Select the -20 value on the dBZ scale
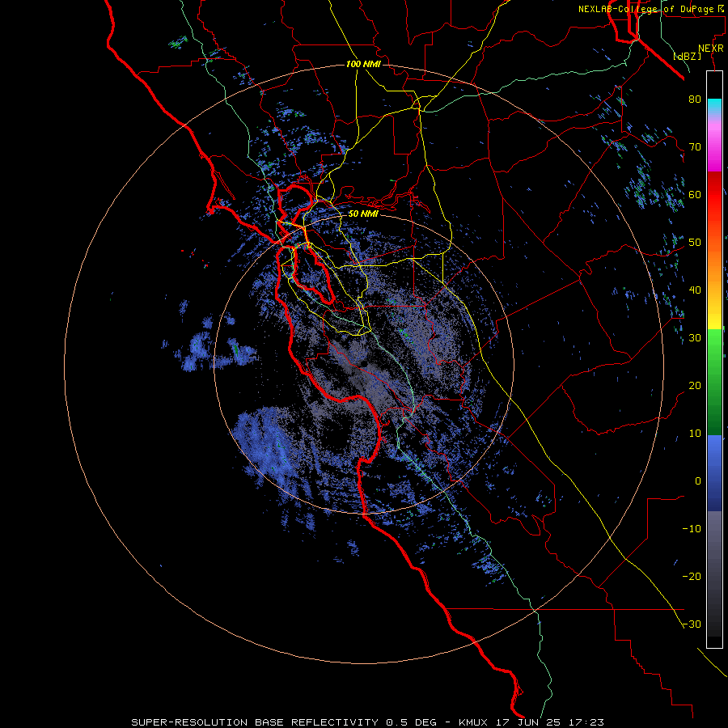This screenshot has height=728, width=728. [x=692, y=577]
